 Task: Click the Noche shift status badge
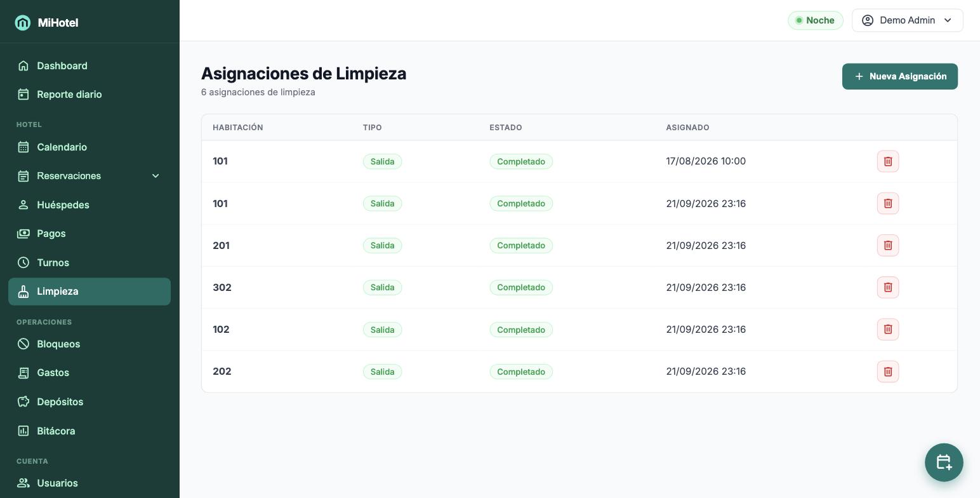(816, 20)
